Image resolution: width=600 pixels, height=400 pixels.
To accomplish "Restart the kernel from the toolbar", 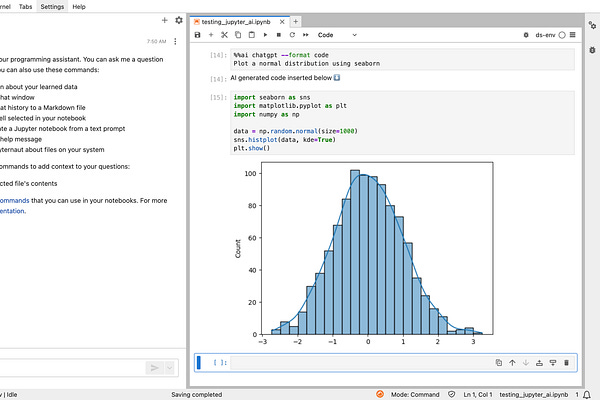I will click(x=290, y=35).
